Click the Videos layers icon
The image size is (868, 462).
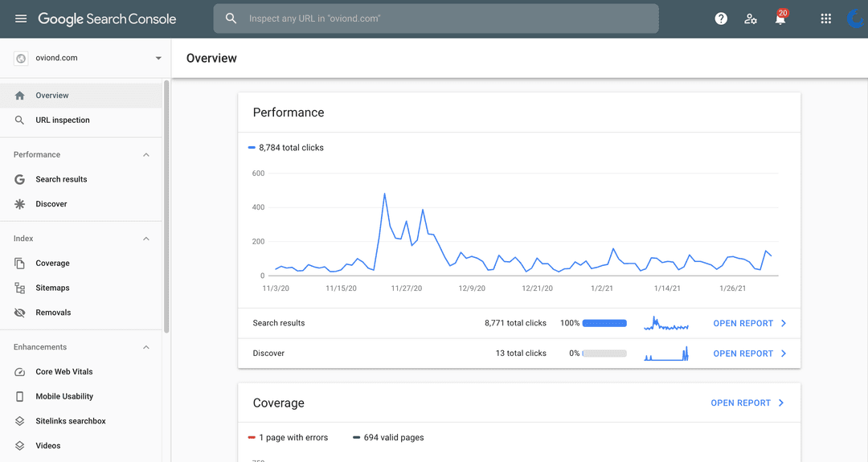click(19, 446)
